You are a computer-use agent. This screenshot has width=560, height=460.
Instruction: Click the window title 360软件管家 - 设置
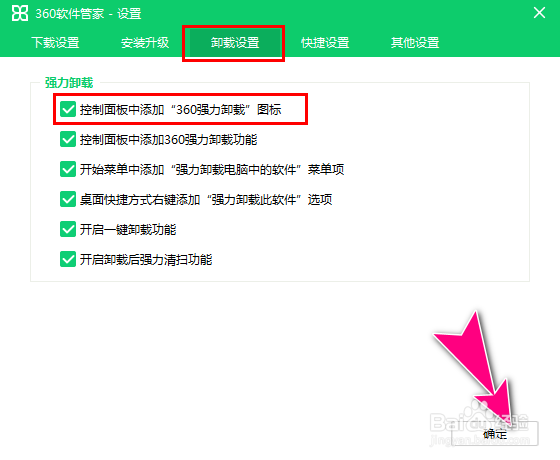coord(88,14)
